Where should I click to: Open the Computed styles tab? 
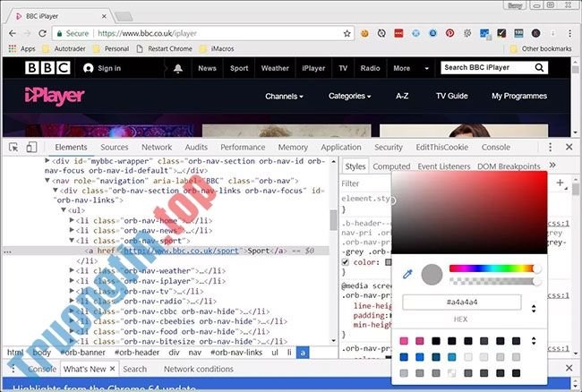pyautogui.click(x=391, y=166)
